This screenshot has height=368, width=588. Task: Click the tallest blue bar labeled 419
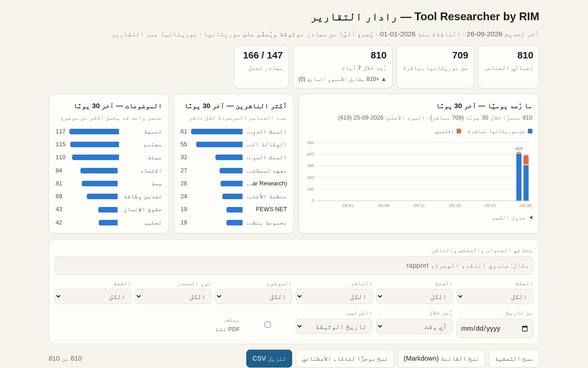click(519, 177)
